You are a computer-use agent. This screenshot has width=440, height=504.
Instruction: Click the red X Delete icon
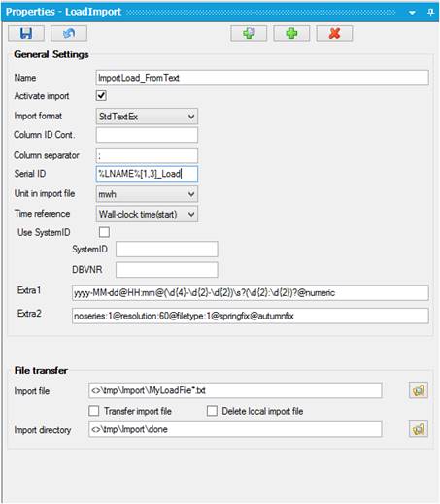point(334,33)
